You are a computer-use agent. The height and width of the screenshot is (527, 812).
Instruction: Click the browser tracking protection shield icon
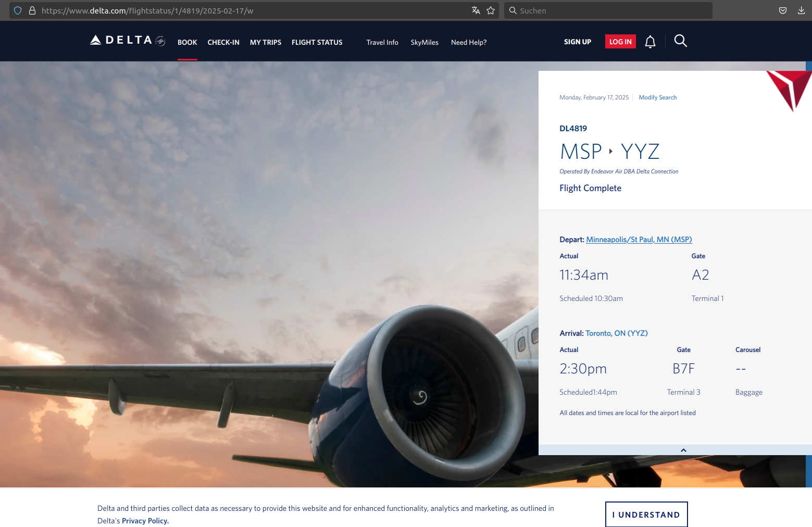pyautogui.click(x=18, y=10)
